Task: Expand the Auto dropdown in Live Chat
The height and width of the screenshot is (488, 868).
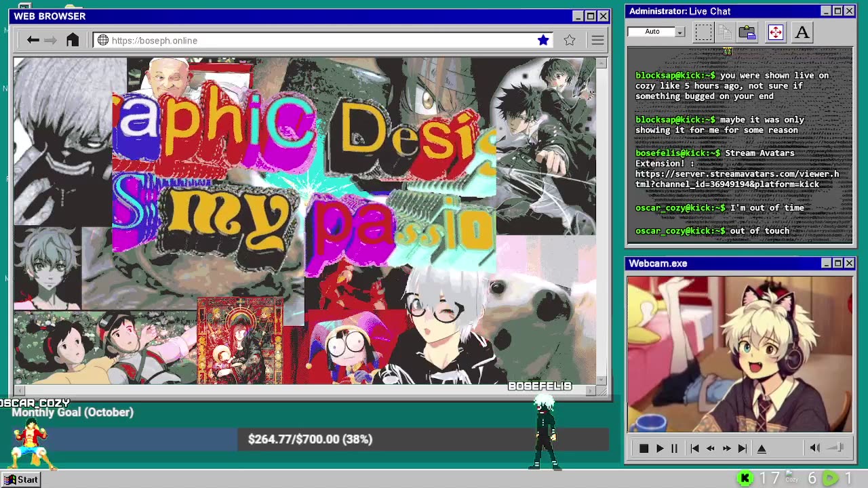Action: [x=680, y=32]
